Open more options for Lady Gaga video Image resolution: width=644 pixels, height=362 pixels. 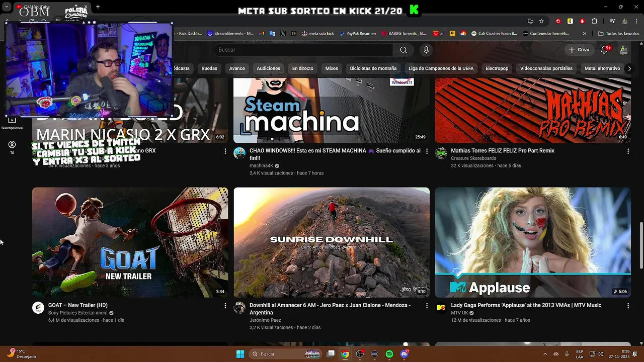tap(628, 305)
